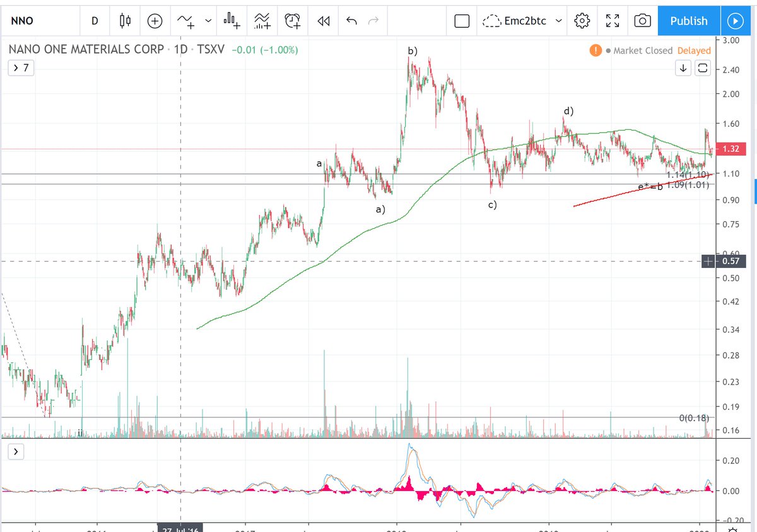Redo the last chart action
The height and width of the screenshot is (532, 757).
pos(373,21)
